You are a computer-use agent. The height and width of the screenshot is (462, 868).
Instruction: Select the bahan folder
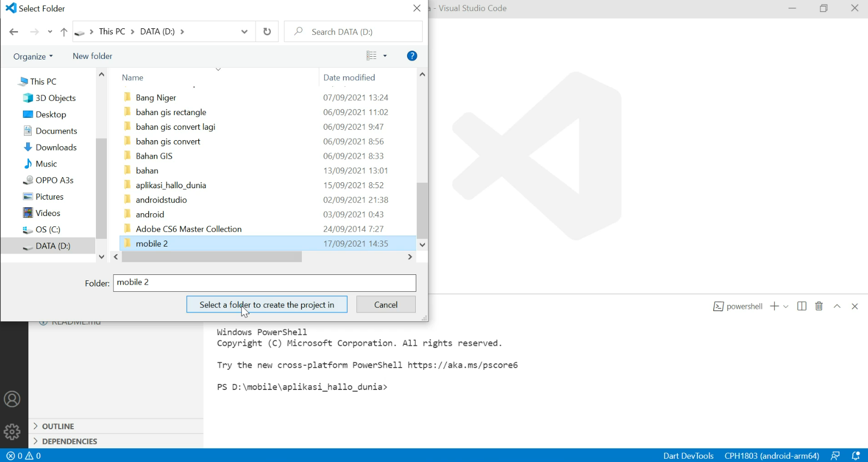[x=267, y=171]
